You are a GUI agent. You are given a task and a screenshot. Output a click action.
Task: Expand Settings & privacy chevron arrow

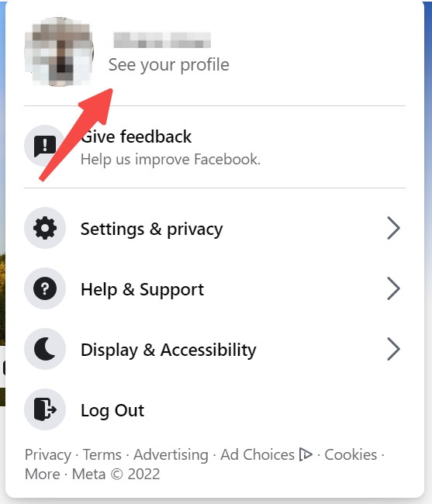393,228
